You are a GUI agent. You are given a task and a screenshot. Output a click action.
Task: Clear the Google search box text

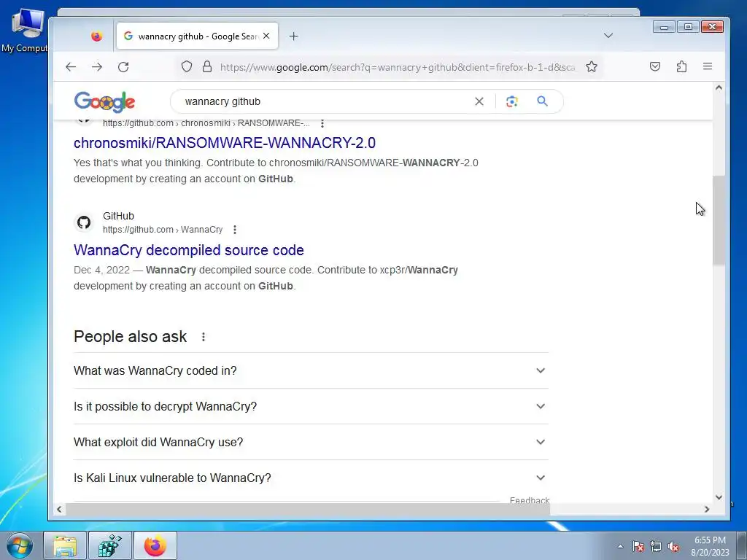(479, 101)
